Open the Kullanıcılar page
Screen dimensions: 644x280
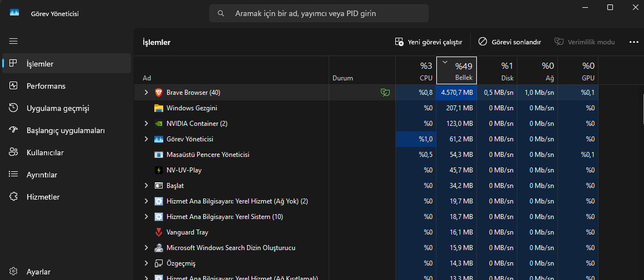[x=67, y=152]
